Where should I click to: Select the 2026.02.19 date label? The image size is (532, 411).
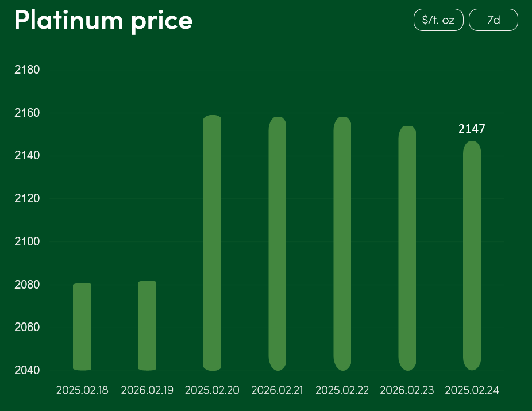[147, 390]
